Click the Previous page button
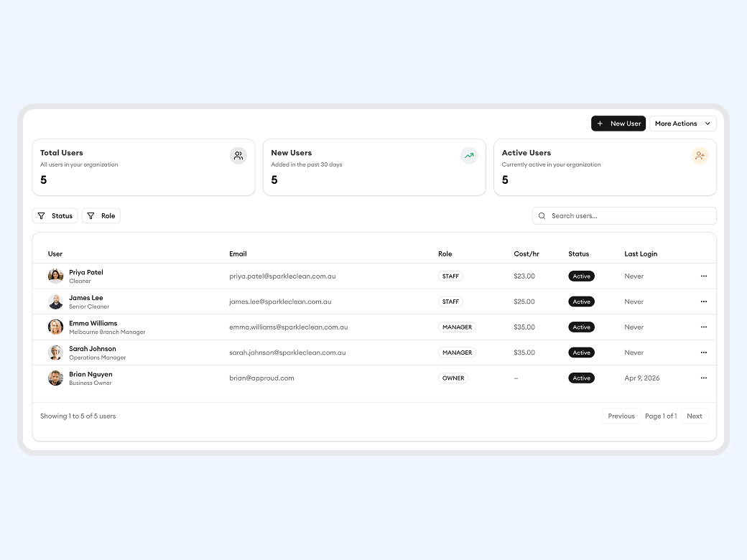 tap(621, 416)
